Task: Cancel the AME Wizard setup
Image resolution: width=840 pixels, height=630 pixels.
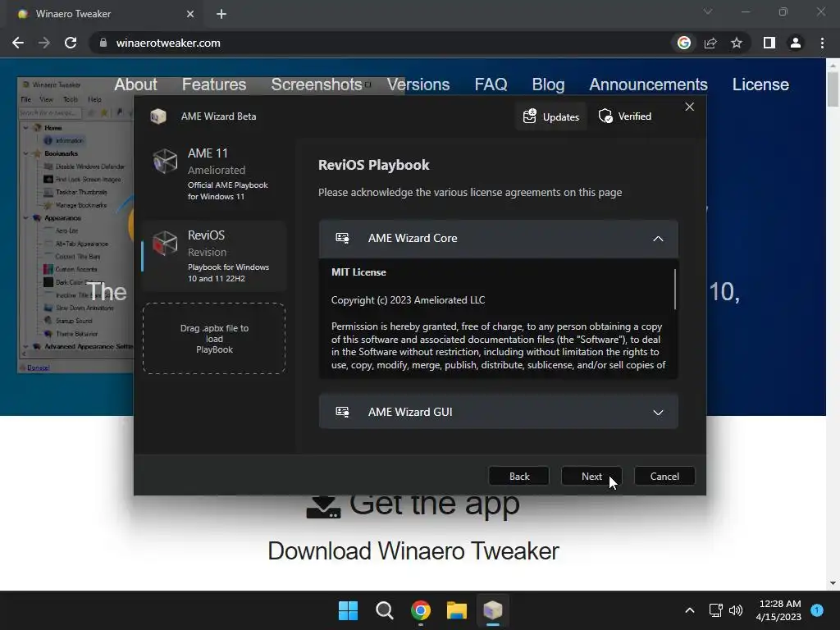Action: tap(664, 477)
